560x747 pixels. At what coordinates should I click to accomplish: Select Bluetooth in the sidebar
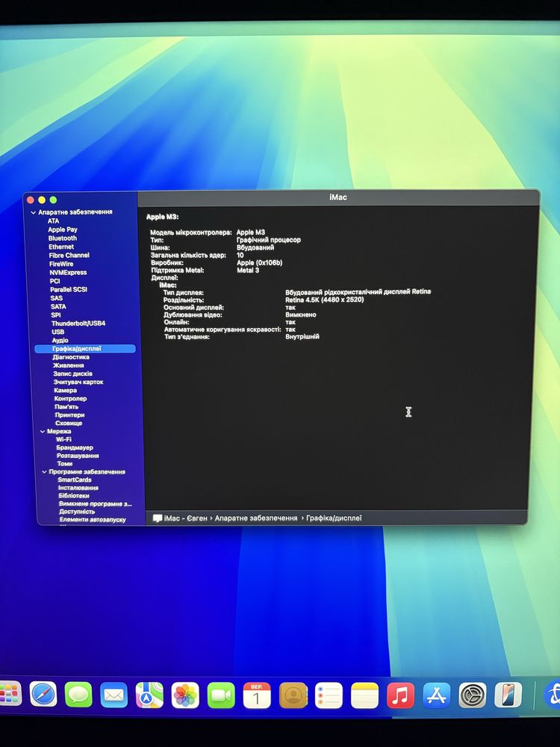pos(63,238)
